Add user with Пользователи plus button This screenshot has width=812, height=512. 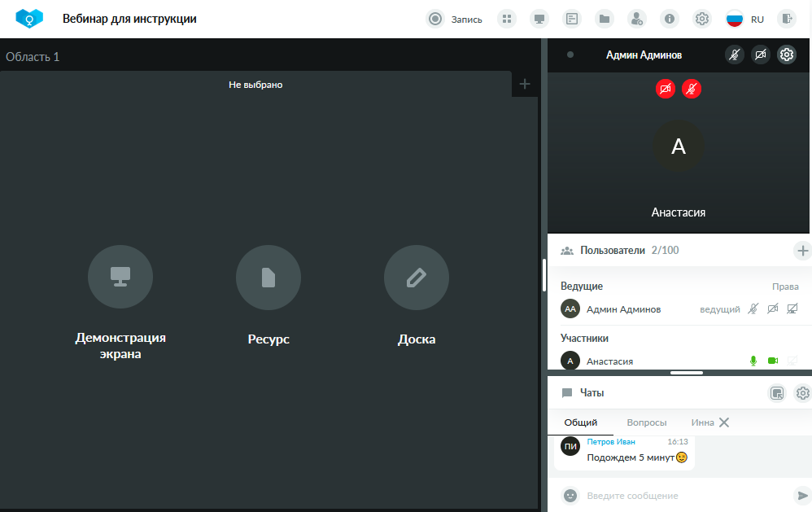(802, 251)
